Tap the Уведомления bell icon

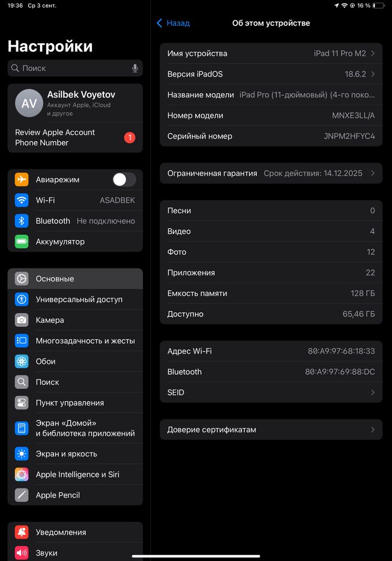[x=21, y=532]
